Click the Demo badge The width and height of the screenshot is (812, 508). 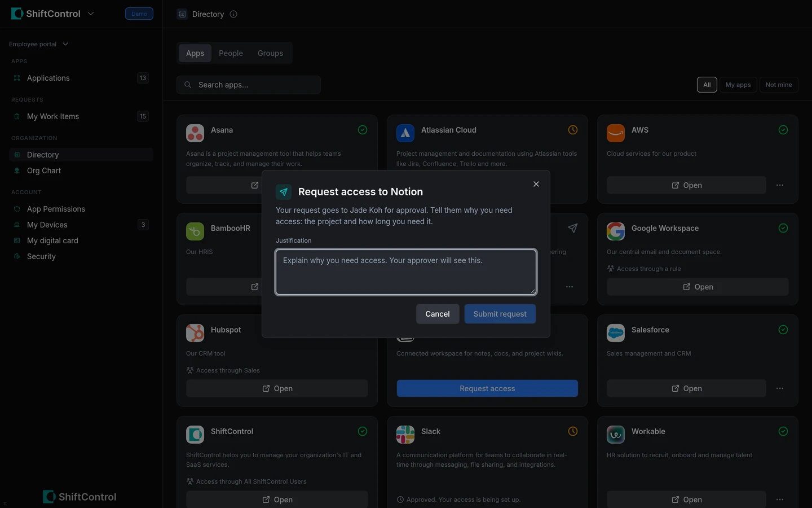click(x=139, y=14)
